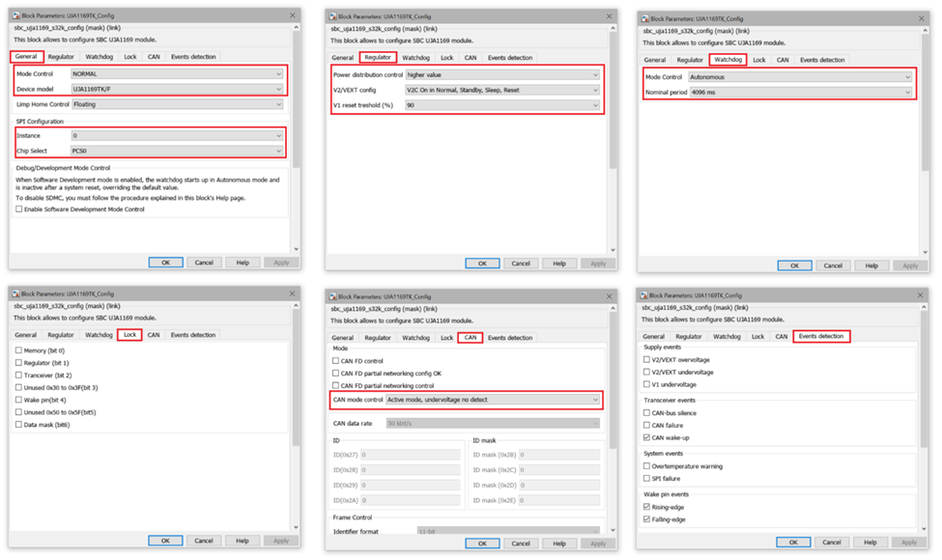Check the V2/VEXT overvoltage event box

click(x=647, y=359)
